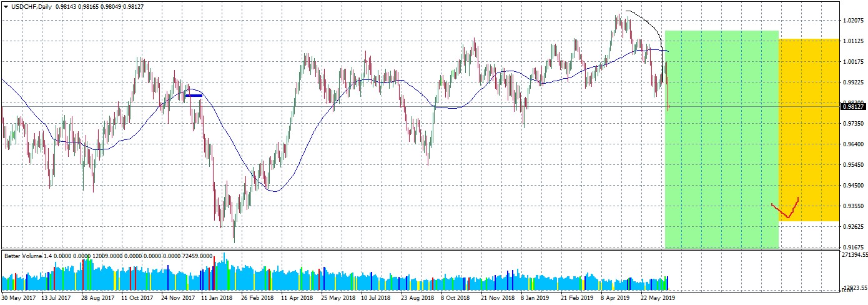Click the 1.02075 price level on axis
868x305 pixels.
(852, 21)
